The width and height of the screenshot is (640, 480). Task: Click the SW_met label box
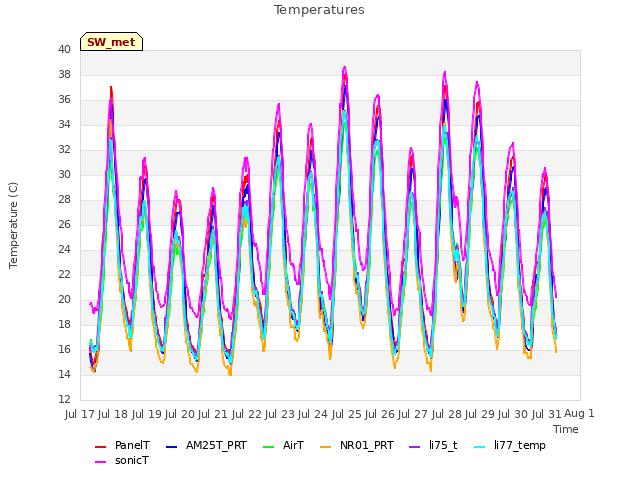(x=111, y=42)
